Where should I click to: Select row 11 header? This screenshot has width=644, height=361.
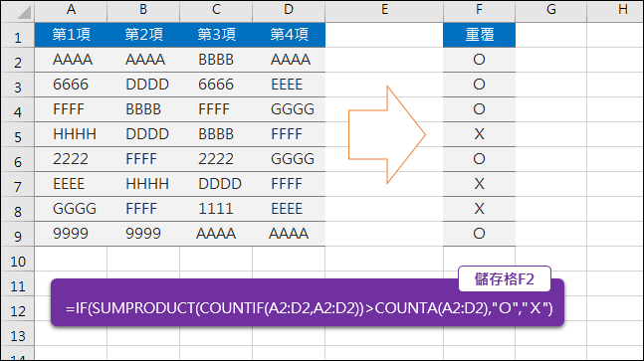pos(18,283)
